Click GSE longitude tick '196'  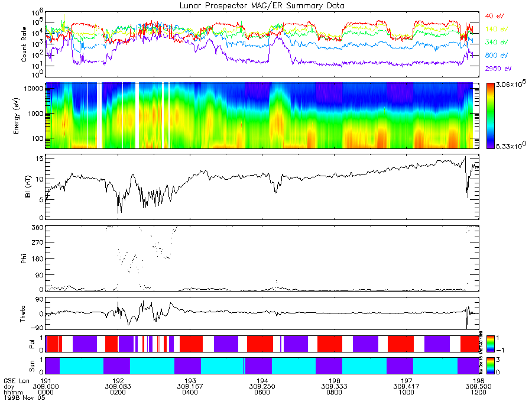(x=334, y=381)
